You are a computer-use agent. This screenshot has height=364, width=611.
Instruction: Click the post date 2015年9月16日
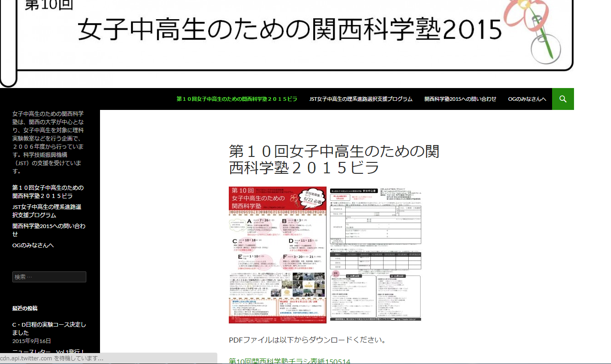point(32,341)
